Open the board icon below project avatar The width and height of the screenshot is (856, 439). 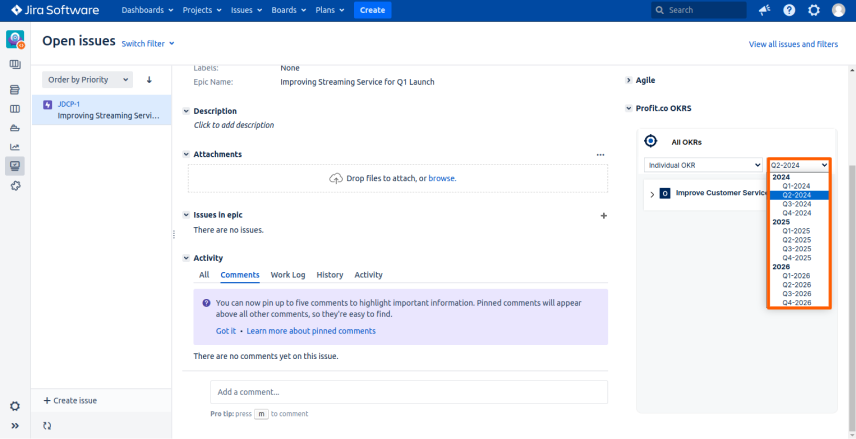point(15,64)
